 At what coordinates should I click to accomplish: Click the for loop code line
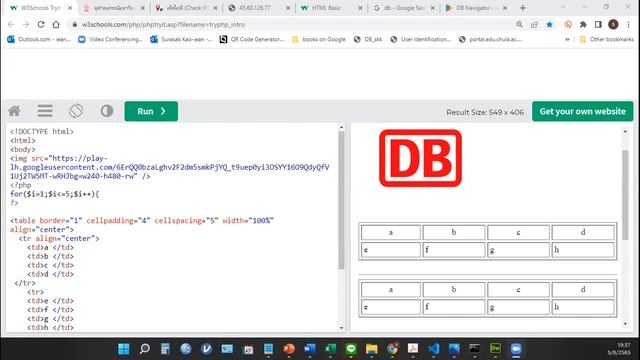point(55,194)
